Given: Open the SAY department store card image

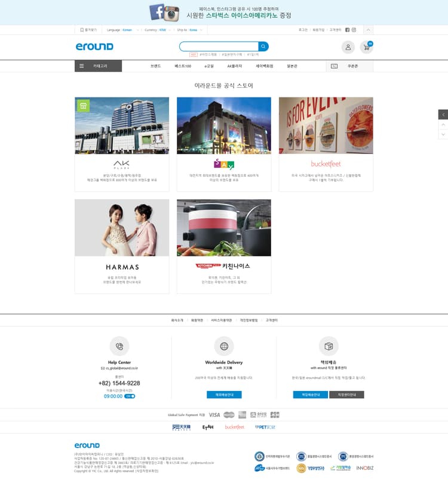Looking at the screenshot, I should point(224,126).
